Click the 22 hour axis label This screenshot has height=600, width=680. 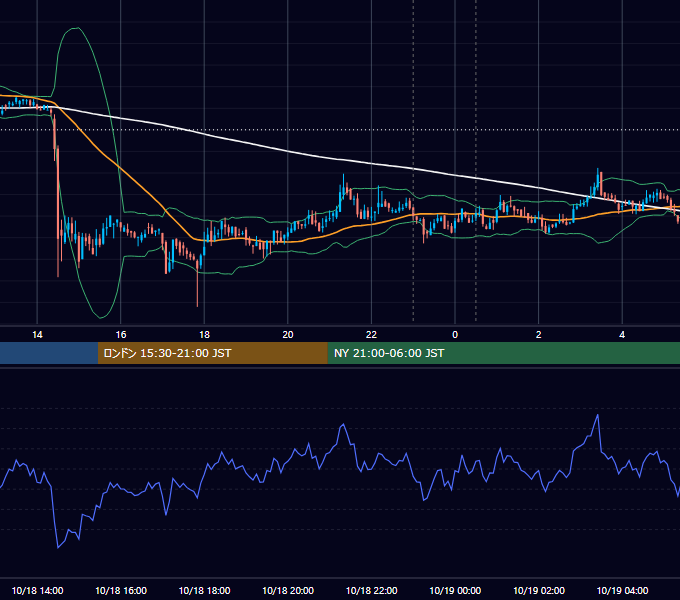pos(371,335)
